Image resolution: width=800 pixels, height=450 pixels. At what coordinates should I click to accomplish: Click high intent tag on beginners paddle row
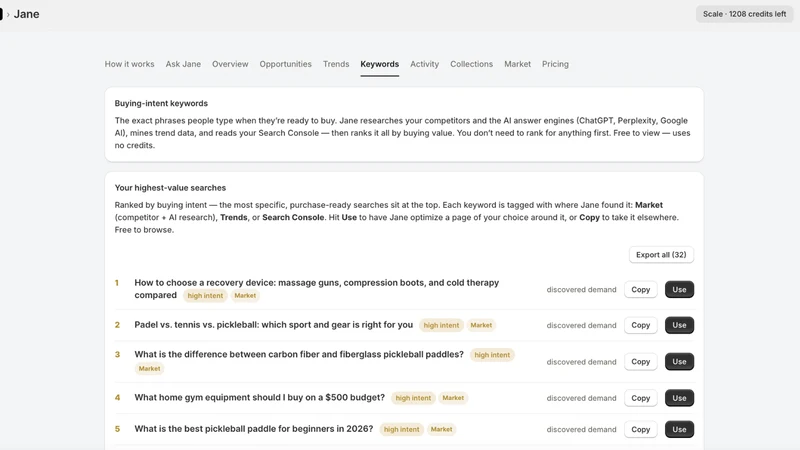coord(402,429)
